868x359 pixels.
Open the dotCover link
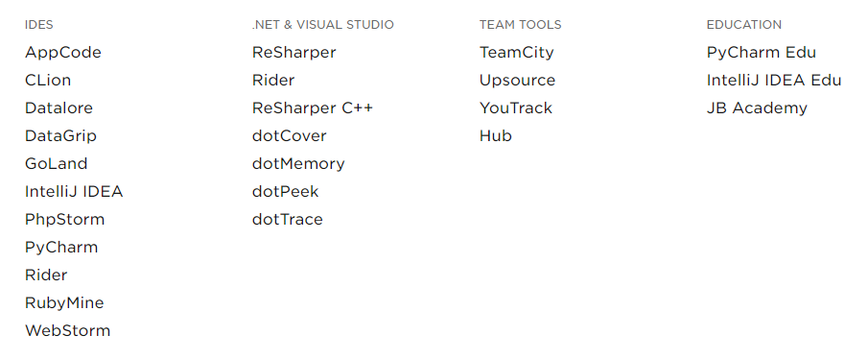[289, 136]
